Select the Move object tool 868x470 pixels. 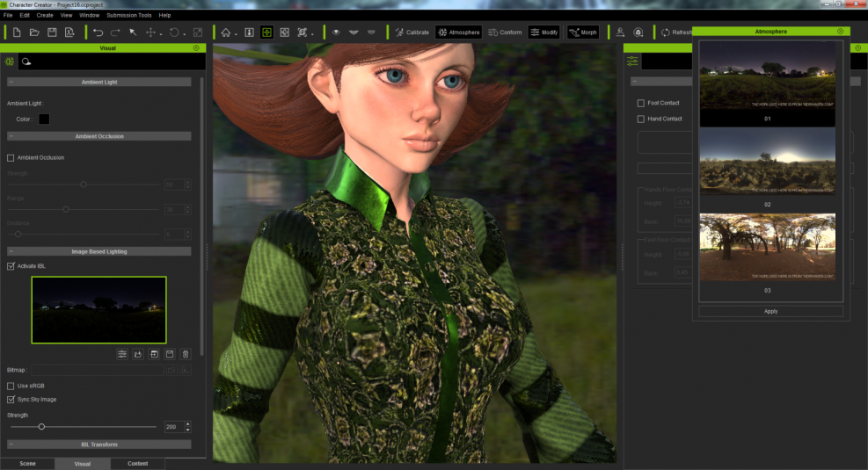(150, 33)
